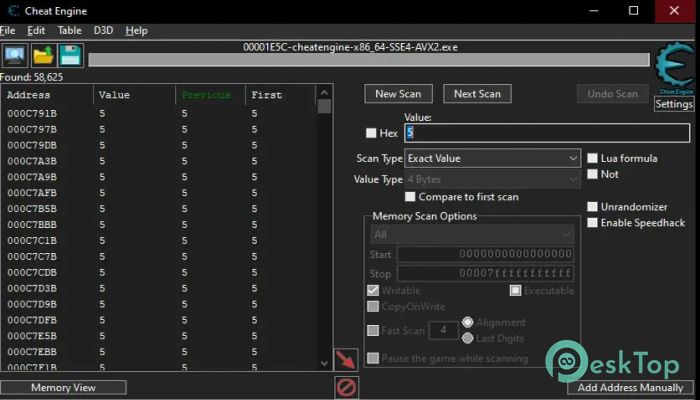Select address row 000C7D9B
The height and width of the screenshot is (400, 700).
pyautogui.click(x=159, y=304)
